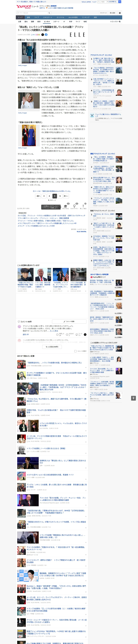Go to article page 6
The image size is (138, 644).
(60, 196)
